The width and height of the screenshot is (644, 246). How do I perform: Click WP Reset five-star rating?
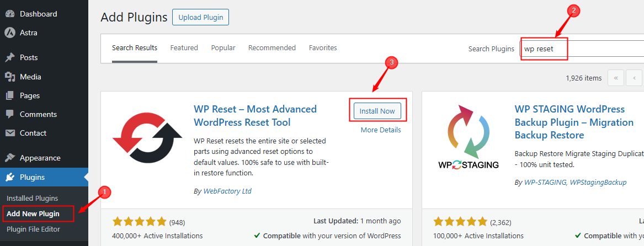pyautogui.click(x=139, y=222)
